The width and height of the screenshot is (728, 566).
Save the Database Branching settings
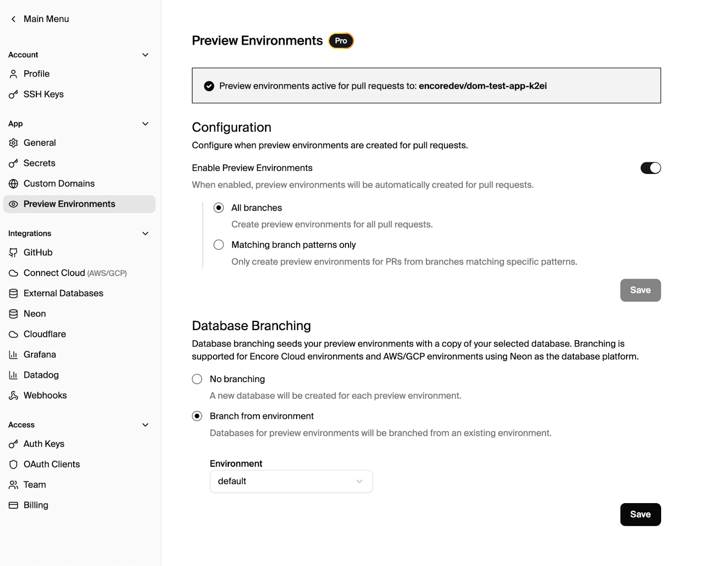[x=640, y=515]
